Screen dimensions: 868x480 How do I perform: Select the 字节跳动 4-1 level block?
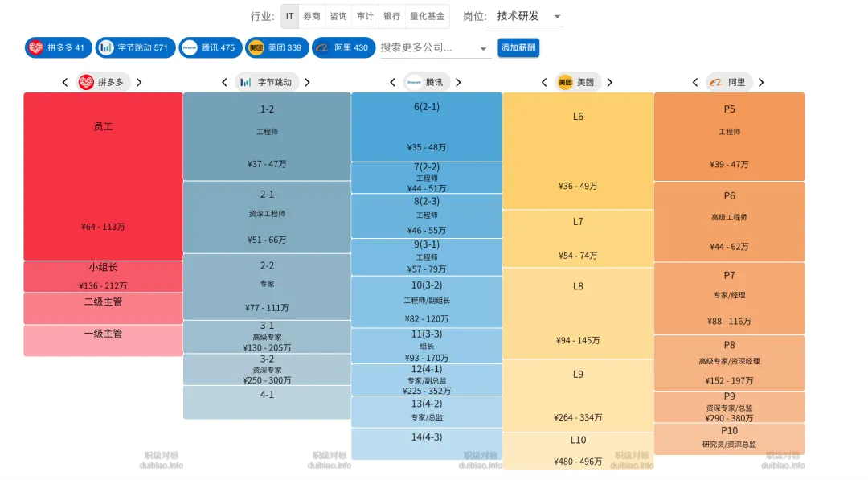(267, 402)
